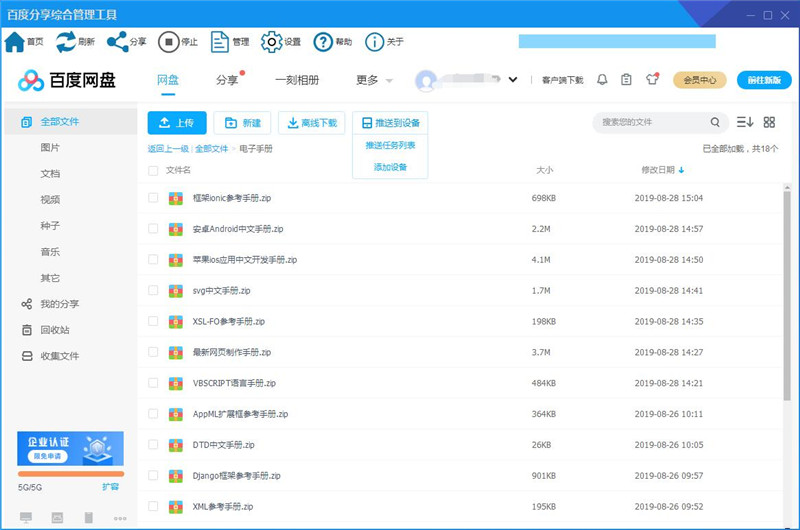The image size is (800, 530).
Task: Switch to the 分享 tab
Action: pyautogui.click(x=227, y=80)
